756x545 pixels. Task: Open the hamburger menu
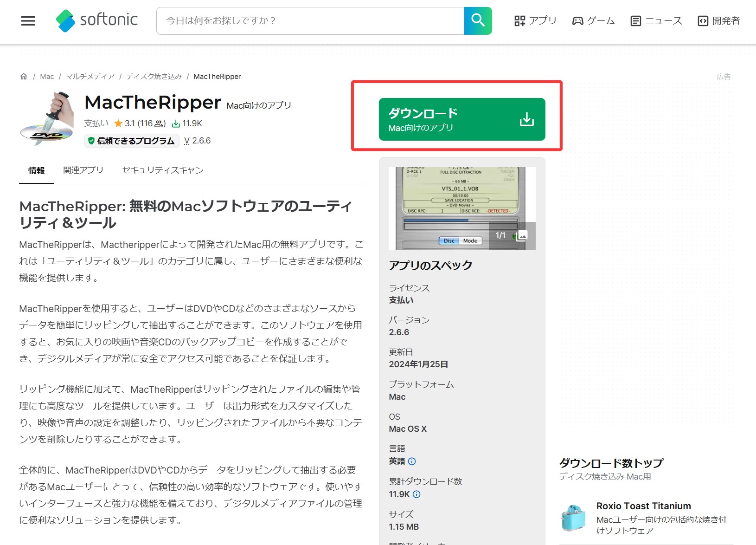(x=28, y=21)
